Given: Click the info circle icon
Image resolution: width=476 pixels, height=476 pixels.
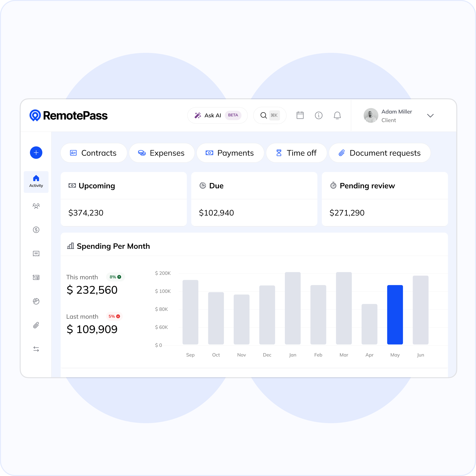Looking at the screenshot, I should coord(318,115).
